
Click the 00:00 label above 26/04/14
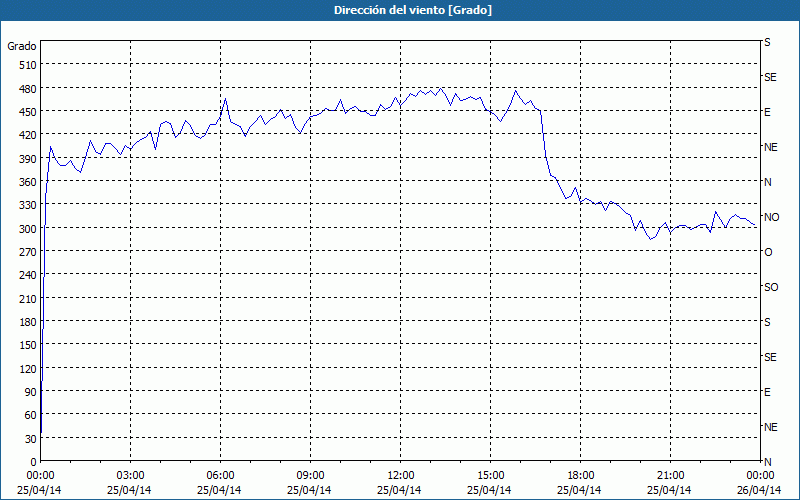(x=760, y=476)
